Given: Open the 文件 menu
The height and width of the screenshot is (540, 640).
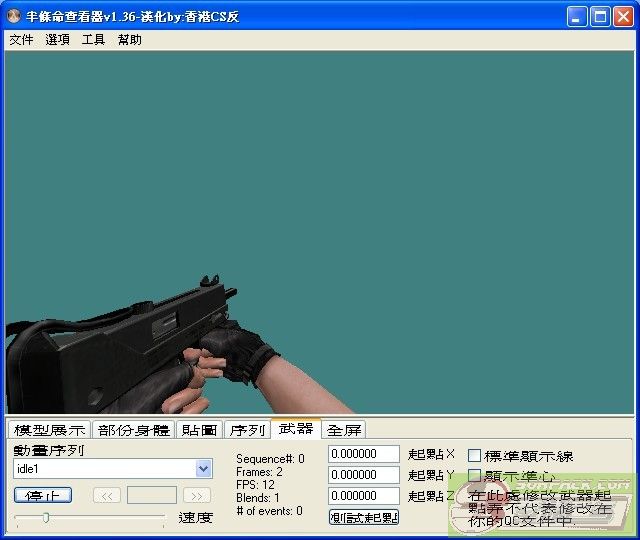Looking at the screenshot, I should (x=21, y=40).
